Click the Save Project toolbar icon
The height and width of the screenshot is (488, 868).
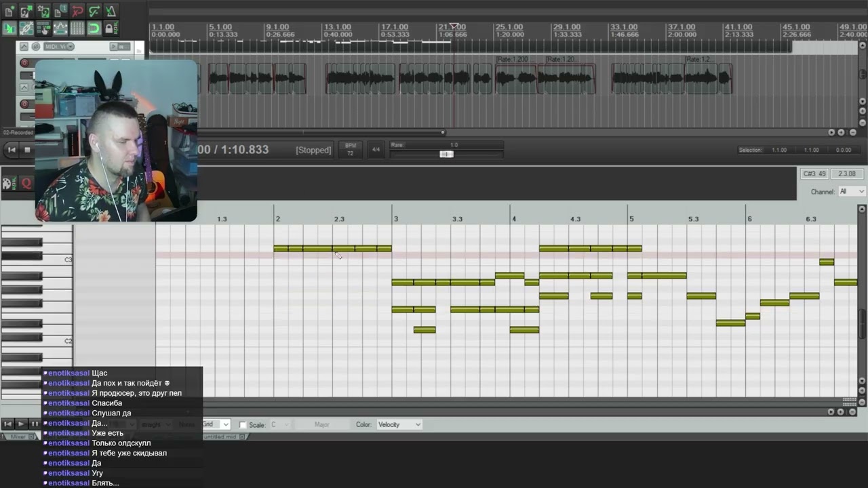[x=43, y=11]
